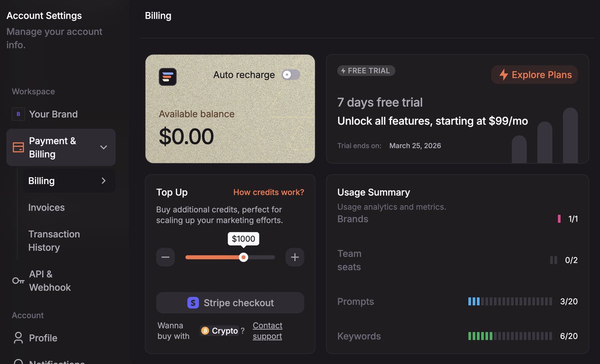Screen dimensions: 600x364
Task: Click the Payment & Billing card icon
Action: click(18, 147)
